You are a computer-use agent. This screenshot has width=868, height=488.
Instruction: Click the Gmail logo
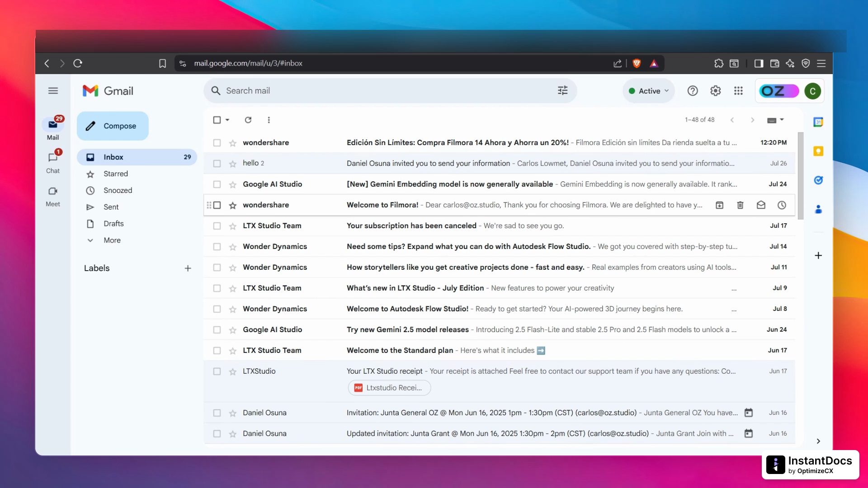(108, 91)
